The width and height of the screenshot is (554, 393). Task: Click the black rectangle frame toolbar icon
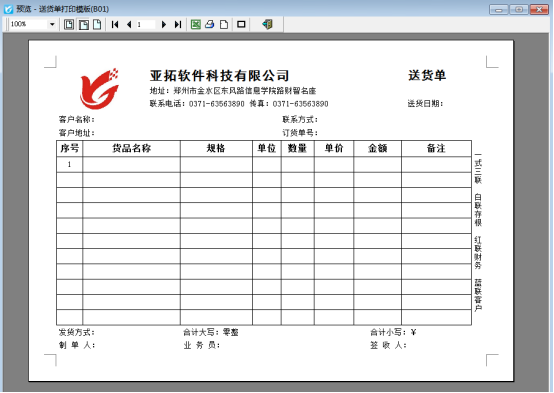[x=241, y=24]
